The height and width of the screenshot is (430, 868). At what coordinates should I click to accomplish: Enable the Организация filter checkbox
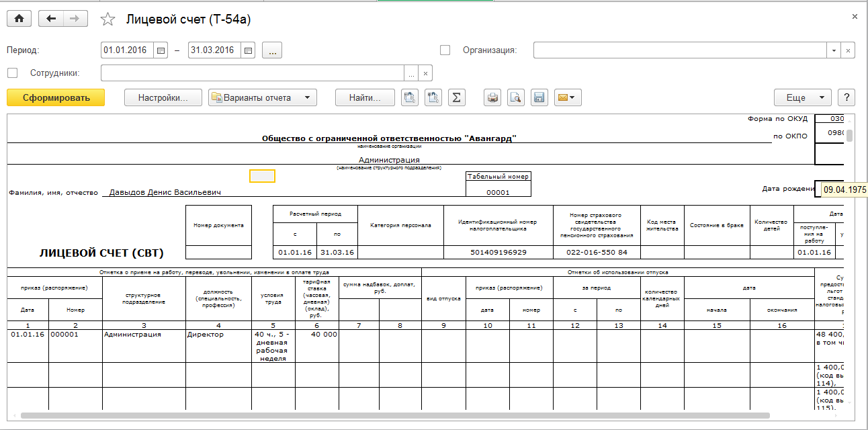[x=445, y=50]
